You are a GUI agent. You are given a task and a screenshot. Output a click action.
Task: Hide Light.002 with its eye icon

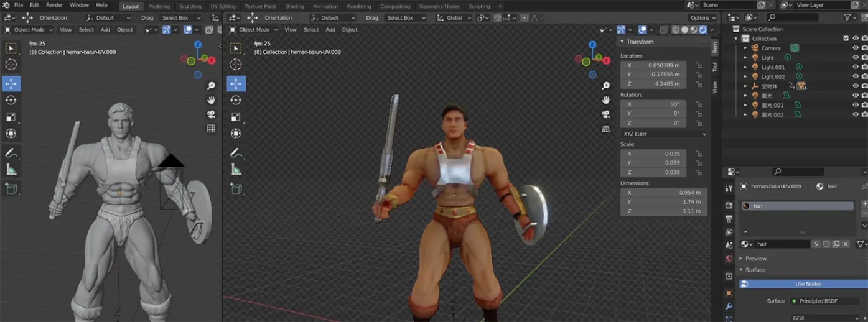point(856,76)
